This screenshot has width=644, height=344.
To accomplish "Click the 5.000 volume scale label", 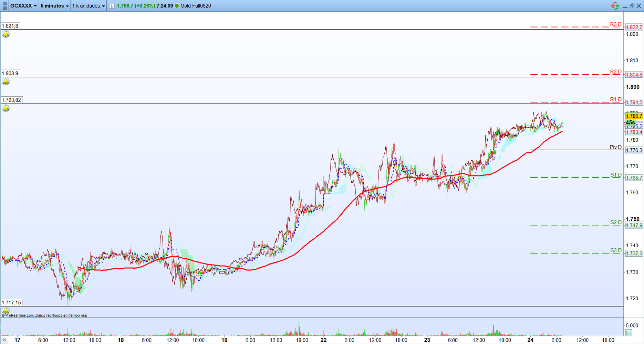I will tap(632, 325).
